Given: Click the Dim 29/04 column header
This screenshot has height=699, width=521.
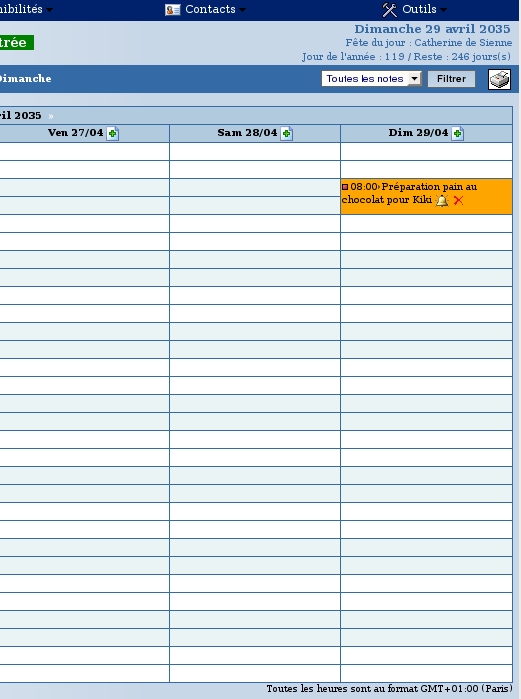Looking at the screenshot, I should click(x=418, y=133).
